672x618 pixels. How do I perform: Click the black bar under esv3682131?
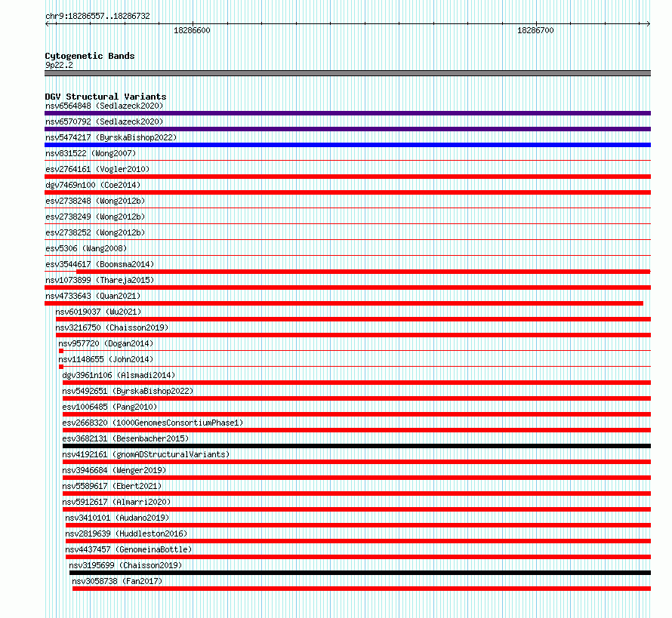356,446
